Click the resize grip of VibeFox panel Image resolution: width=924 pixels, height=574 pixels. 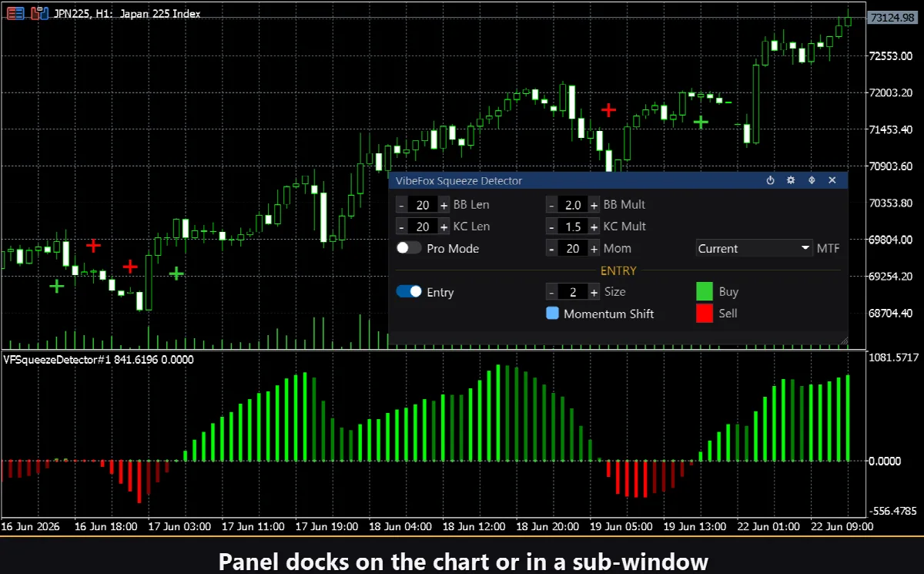[843, 340]
